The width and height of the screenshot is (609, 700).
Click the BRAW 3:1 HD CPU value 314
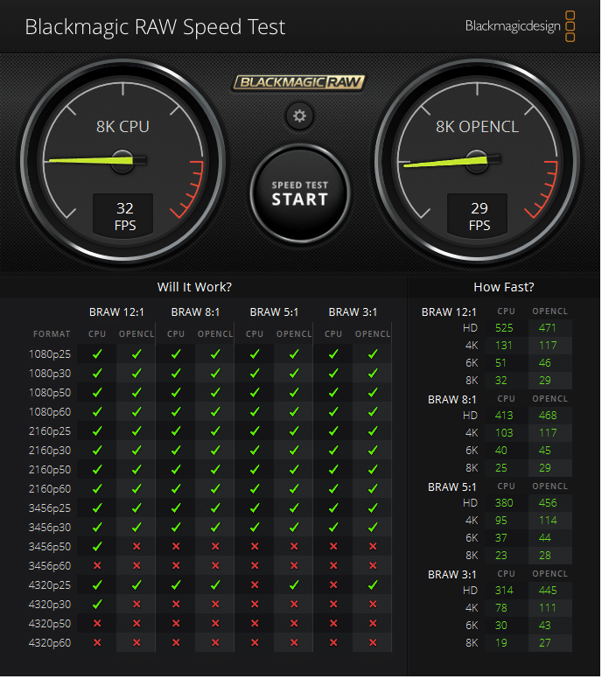click(x=504, y=591)
